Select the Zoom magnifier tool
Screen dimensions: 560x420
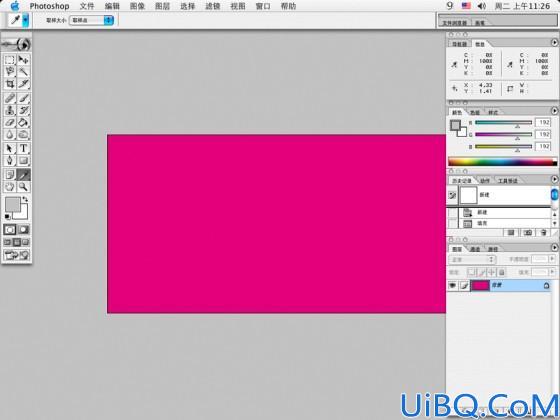click(x=24, y=186)
